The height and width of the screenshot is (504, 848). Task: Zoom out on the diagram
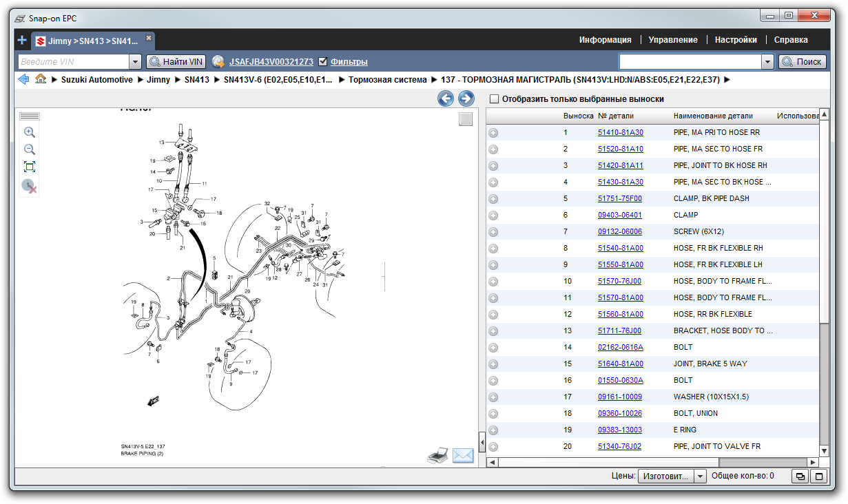tap(30, 149)
